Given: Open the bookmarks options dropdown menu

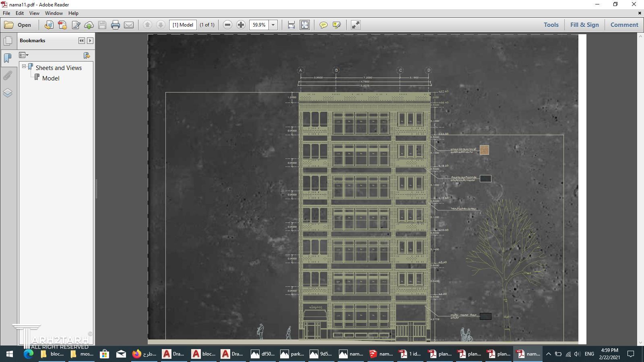Looking at the screenshot, I should coord(24,55).
